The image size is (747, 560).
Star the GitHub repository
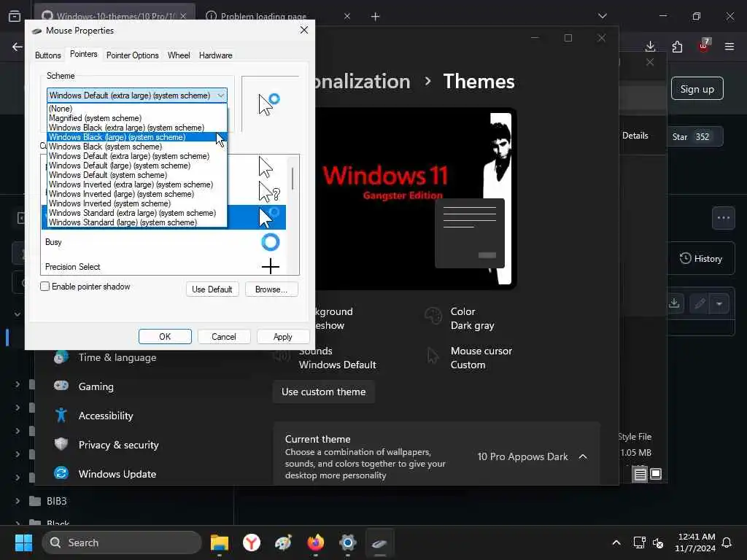[695, 136]
